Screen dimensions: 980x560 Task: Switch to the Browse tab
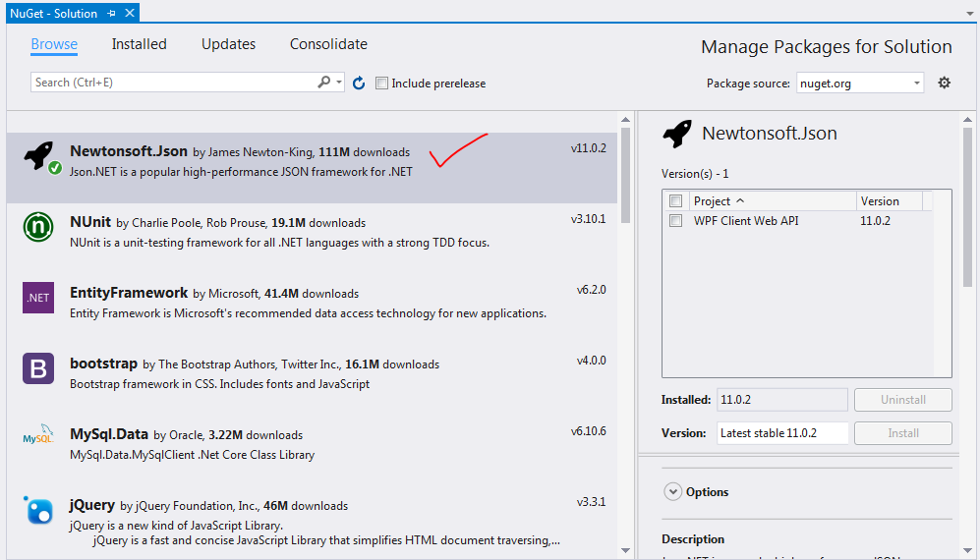point(54,44)
